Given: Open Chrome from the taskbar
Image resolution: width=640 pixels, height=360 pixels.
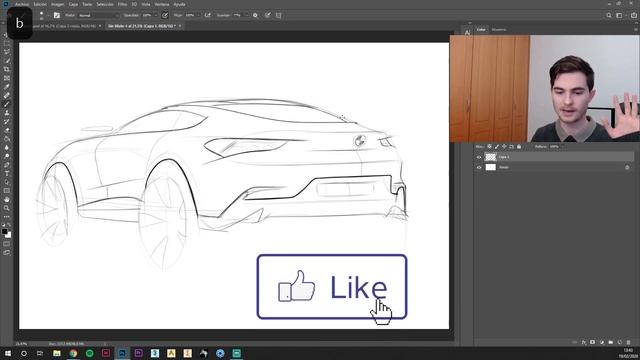Looking at the screenshot, I should (73, 353).
